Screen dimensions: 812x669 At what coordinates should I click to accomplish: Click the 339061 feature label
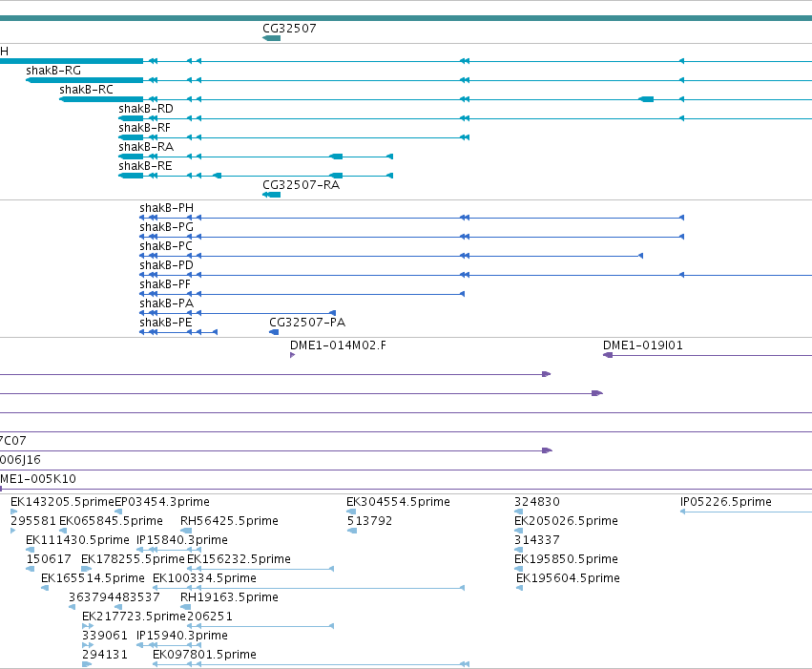(105, 637)
